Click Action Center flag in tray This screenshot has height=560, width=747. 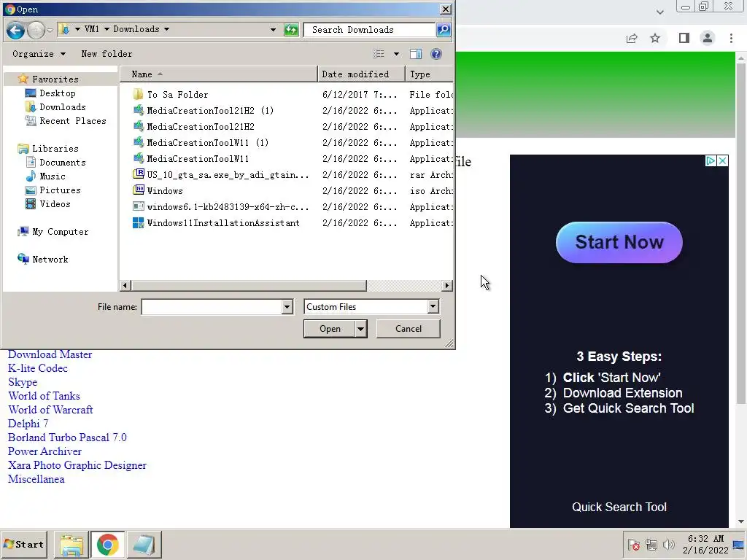click(x=634, y=544)
